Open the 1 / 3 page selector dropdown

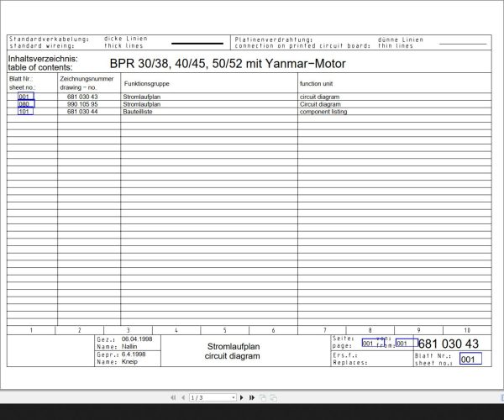coord(234,398)
